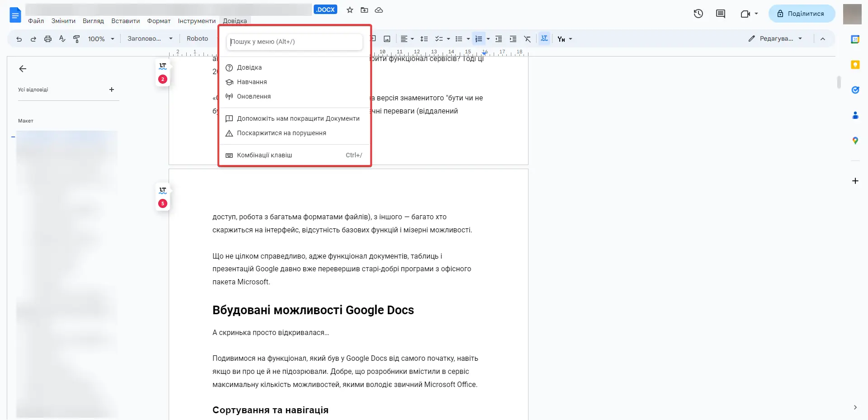This screenshot has width=868, height=420.
Task: Open the Формат menu
Action: point(159,21)
